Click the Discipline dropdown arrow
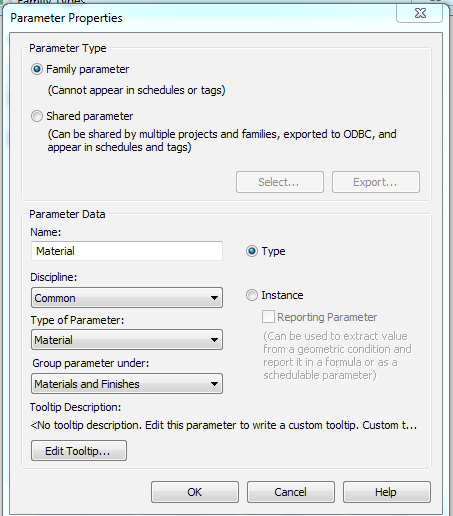Image resolution: width=453 pixels, height=516 pixels. coord(214,298)
